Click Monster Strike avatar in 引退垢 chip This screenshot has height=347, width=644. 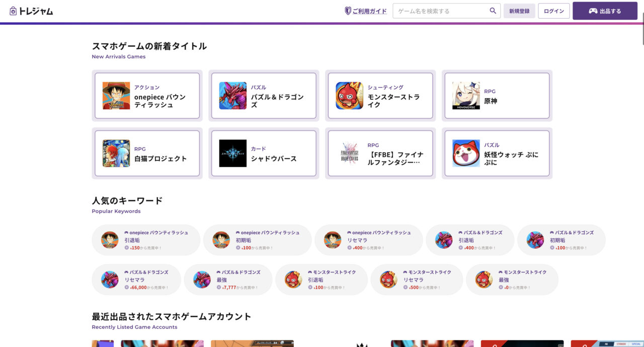(293, 280)
